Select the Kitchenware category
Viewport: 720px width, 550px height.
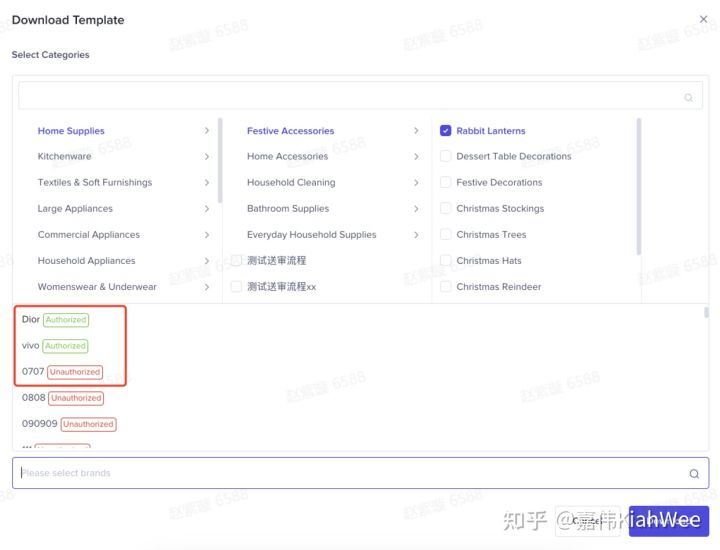(x=64, y=156)
